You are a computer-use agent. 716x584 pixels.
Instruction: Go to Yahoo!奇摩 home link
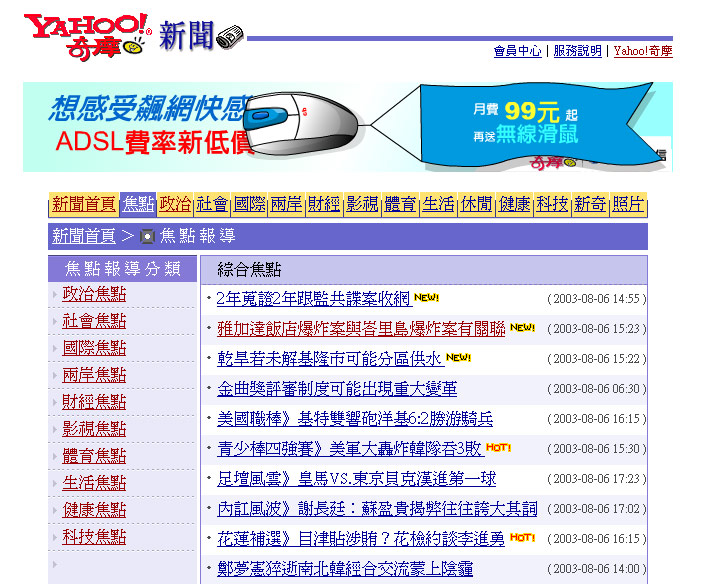coord(643,51)
